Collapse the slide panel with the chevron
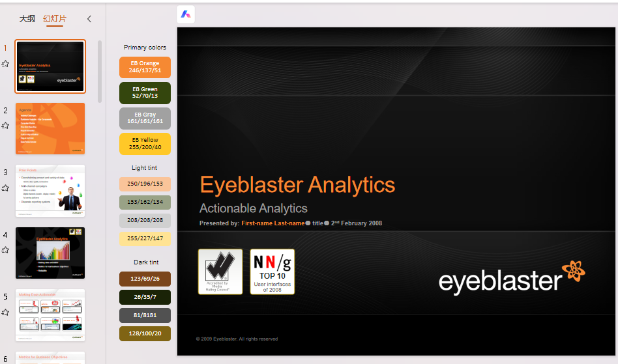 [x=89, y=19]
